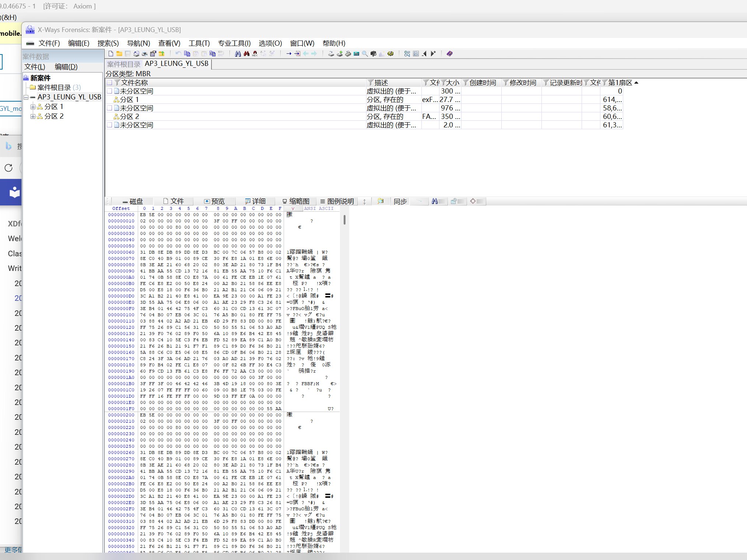Viewport: 747px width, 560px height.
Task: Click the red binoculars hex search icon
Action: (x=255, y=54)
